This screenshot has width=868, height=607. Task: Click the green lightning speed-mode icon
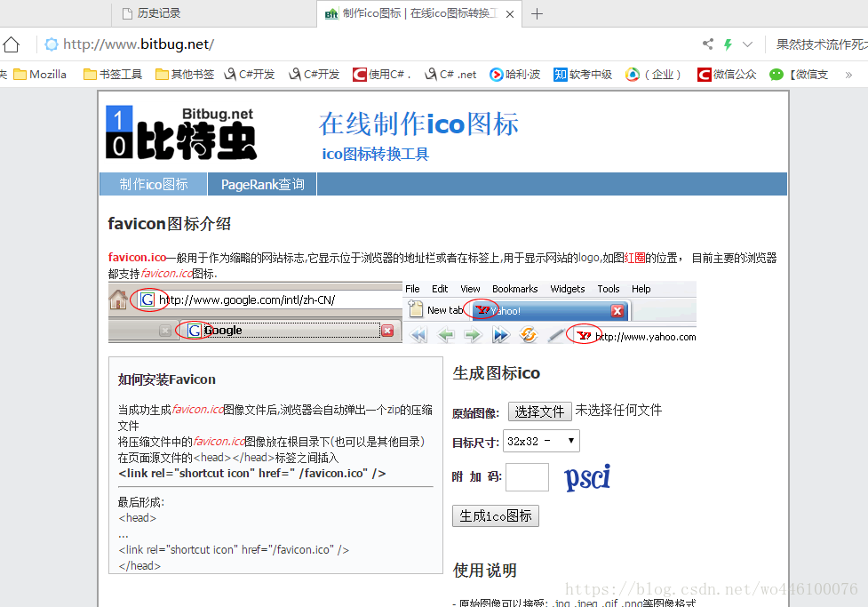[x=728, y=44]
